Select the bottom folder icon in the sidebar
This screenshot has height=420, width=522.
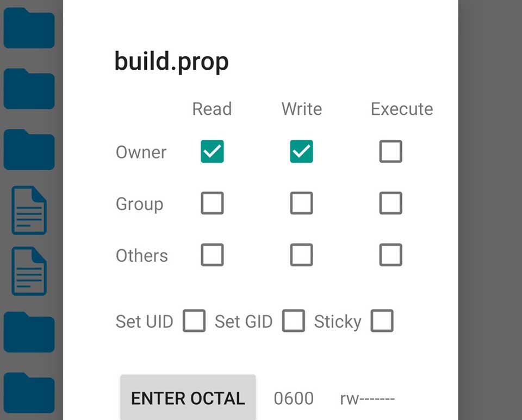(29, 393)
